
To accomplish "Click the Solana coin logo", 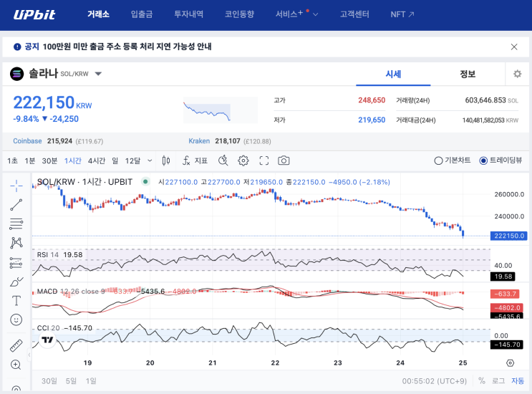I will point(16,74).
